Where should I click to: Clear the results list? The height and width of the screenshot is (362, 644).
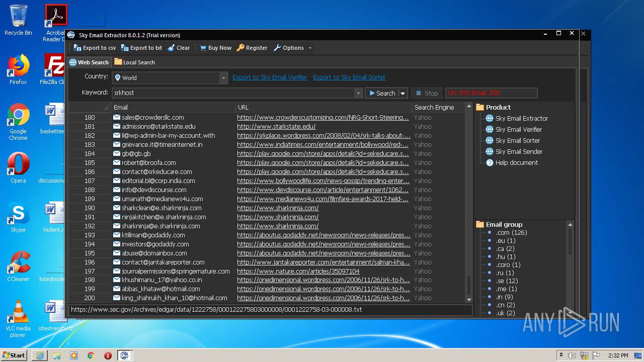click(179, 48)
